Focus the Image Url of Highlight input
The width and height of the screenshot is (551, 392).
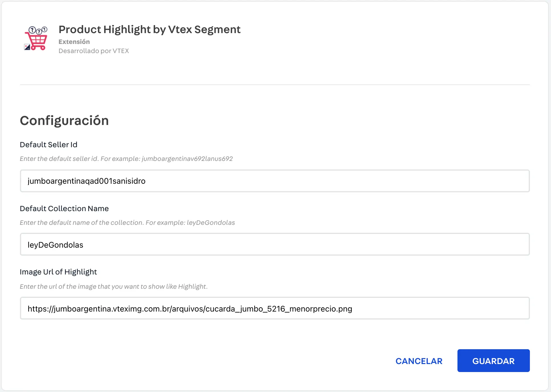coord(275,308)
